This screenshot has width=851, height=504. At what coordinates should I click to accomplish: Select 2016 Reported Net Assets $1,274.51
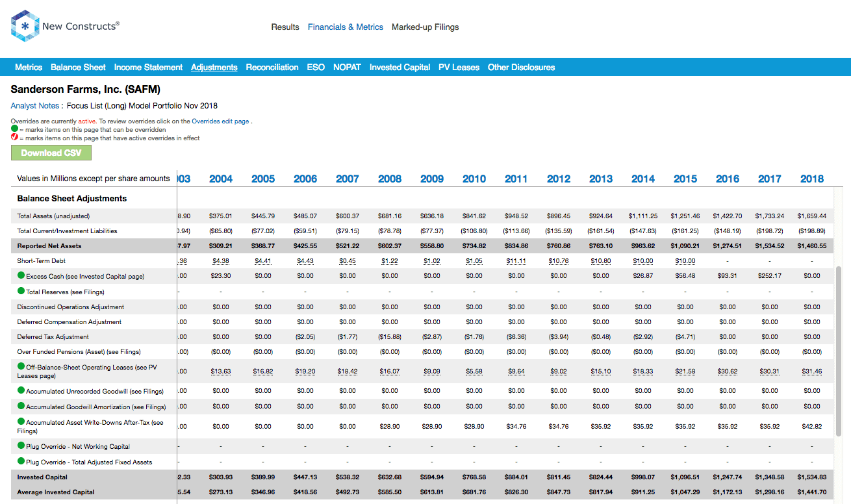(x=728, y=246)
